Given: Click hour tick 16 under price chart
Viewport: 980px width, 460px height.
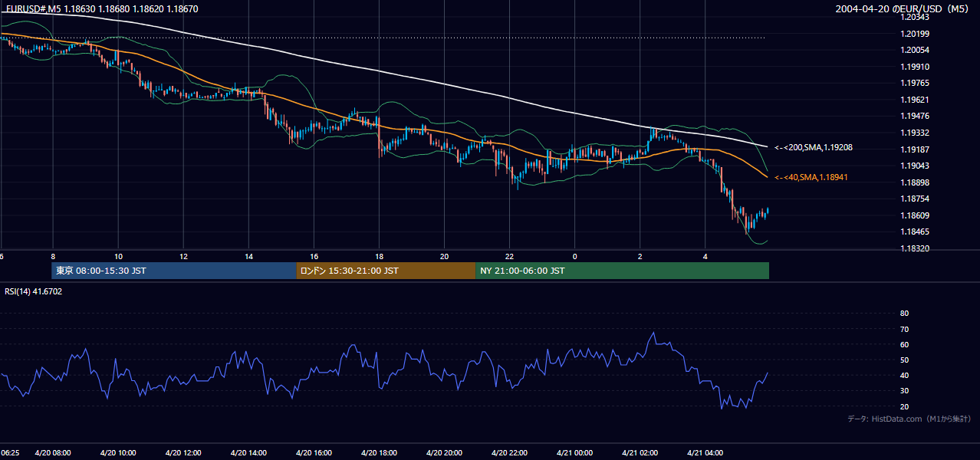Looking at the screenshot, I should click(314, 255).
